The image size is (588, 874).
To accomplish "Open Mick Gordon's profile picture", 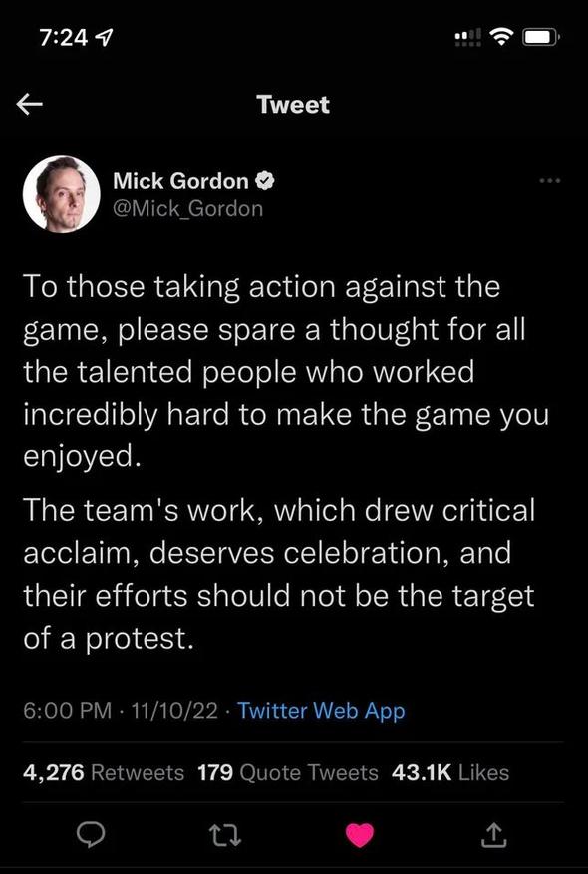I will tap(62, 194).
